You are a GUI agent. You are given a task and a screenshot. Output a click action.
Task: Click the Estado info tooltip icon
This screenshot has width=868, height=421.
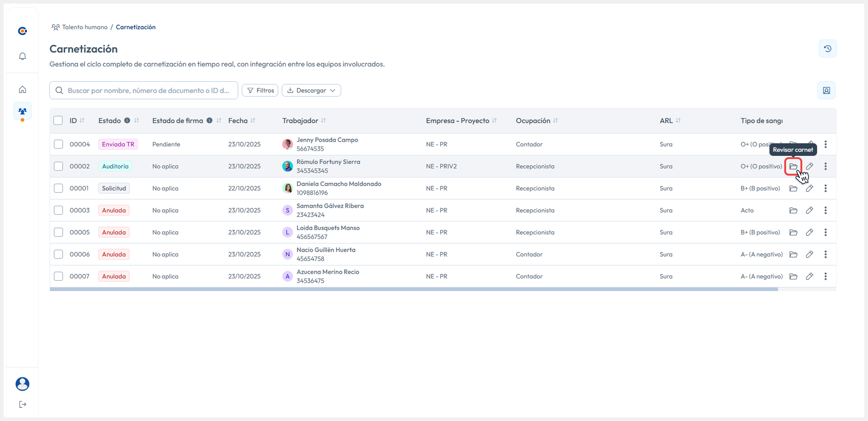pyautogui.click(x=127, y=121)
